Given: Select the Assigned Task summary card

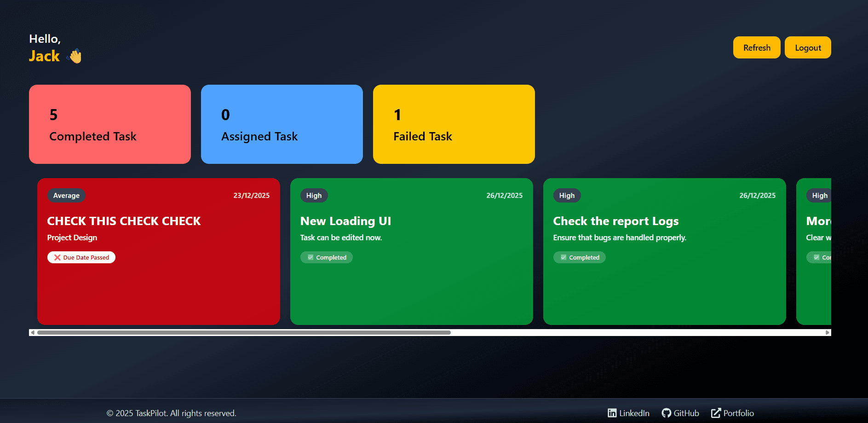Looking at the screenshot, I should click(282, 124).
